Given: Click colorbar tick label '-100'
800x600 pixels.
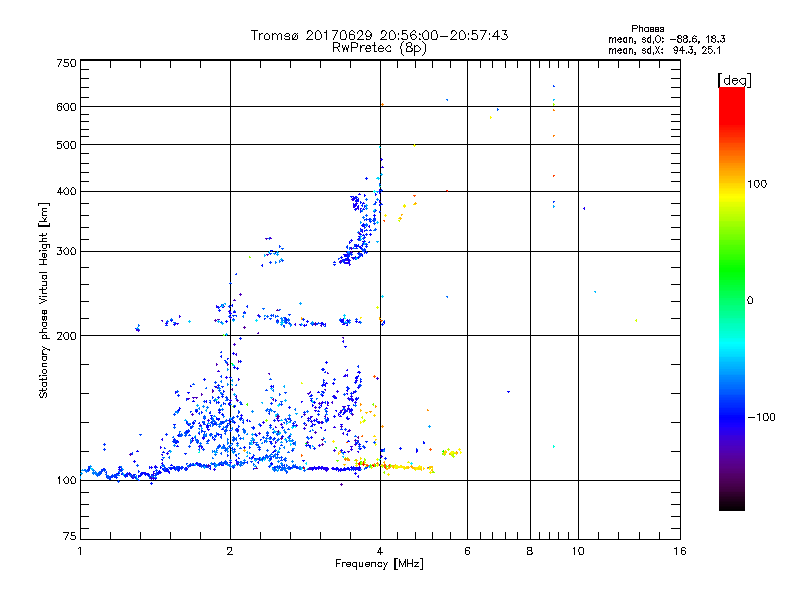Looking at the screenshot, I should pos(761,417).
